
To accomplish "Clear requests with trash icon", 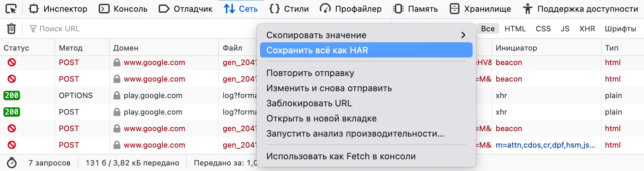I will [x=11, y=29].
